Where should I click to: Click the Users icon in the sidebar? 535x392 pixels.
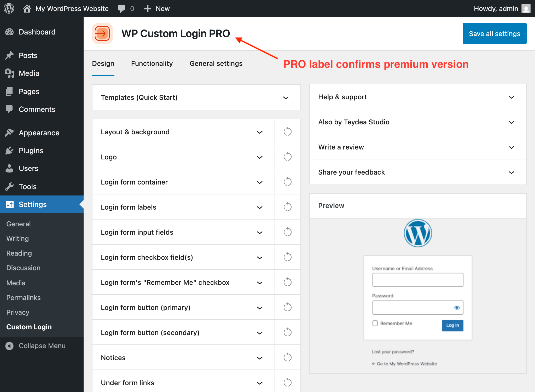tap(9, 168)
